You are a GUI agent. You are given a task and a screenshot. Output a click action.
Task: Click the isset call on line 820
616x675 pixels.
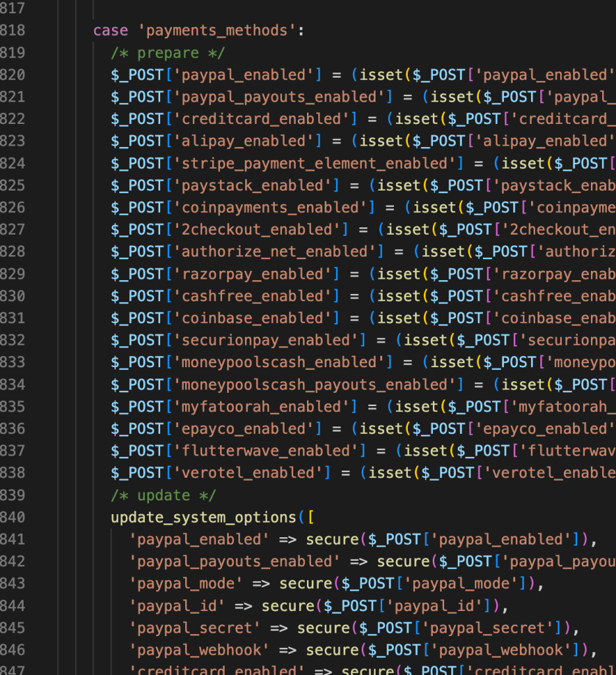[381, 75]
